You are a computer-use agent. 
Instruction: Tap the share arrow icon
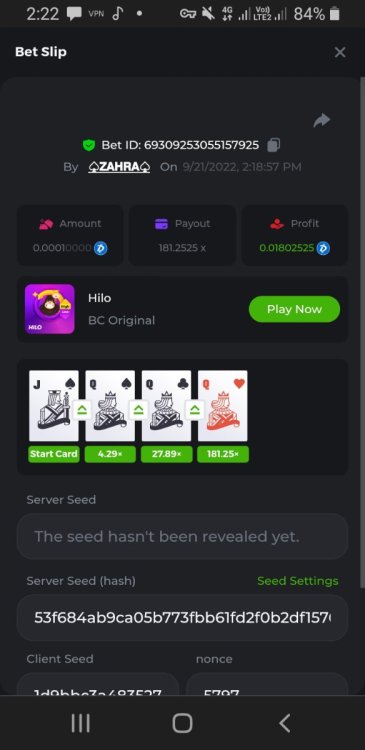[x=321, y=120]
